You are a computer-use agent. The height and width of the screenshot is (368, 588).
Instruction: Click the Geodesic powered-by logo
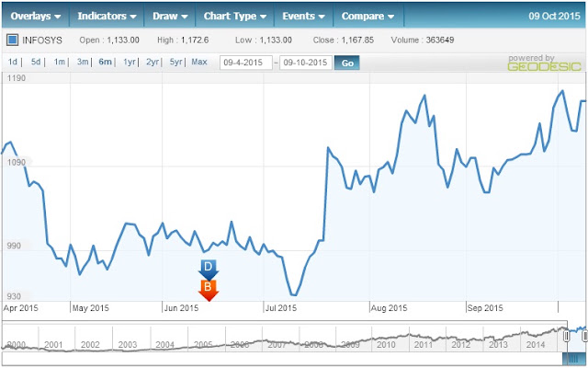(544, 63)
